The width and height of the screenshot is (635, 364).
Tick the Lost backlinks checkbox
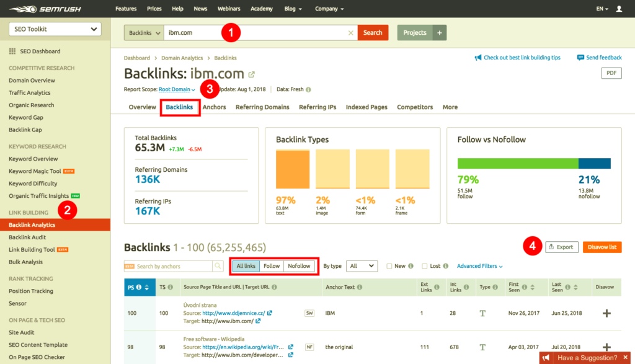[425, 266]
